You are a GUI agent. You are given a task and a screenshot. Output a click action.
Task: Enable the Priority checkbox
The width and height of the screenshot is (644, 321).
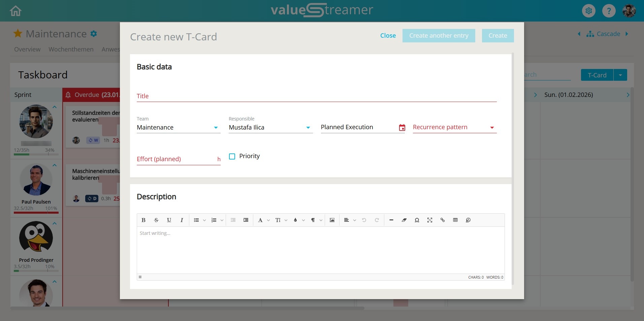232,156
